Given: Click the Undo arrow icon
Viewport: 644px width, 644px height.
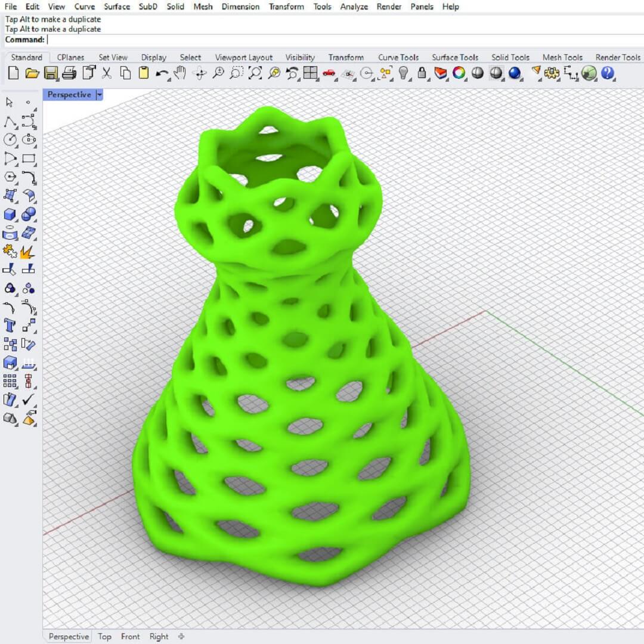Looking at the screenshot, I should point(162,75).
